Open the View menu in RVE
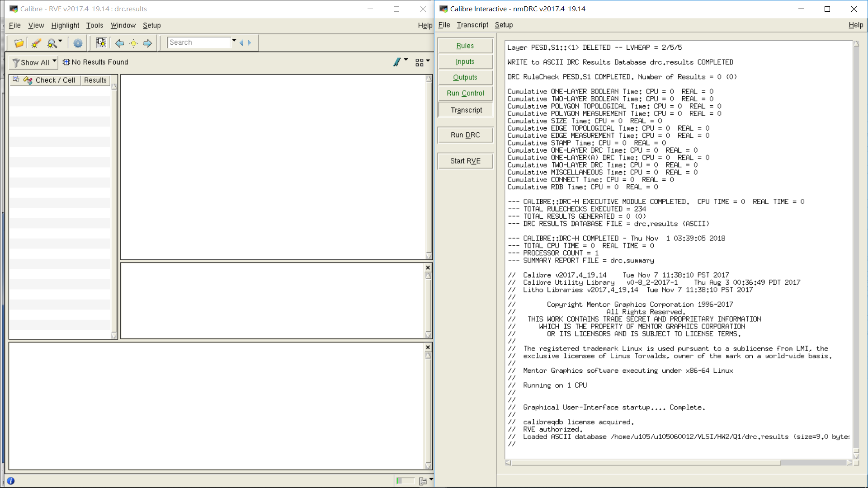The width and height of the screenshot is (868, 488). click(x=36, y=25)
